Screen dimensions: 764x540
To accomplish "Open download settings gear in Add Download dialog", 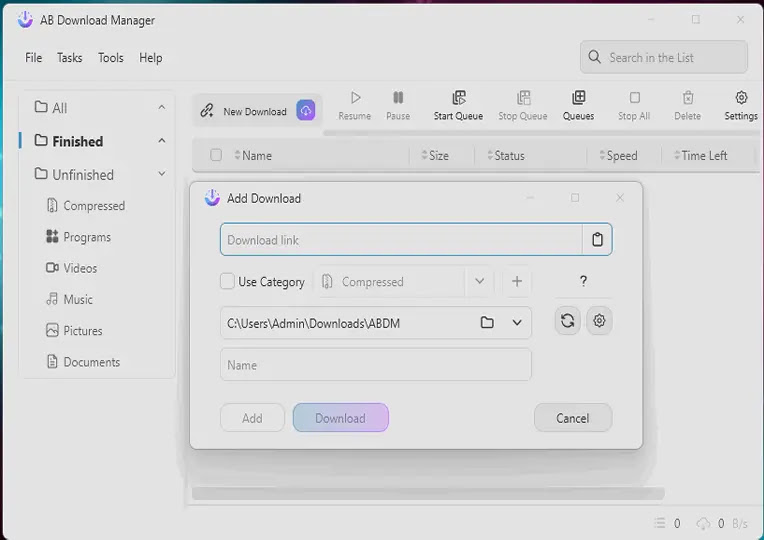I will (599, 321).
